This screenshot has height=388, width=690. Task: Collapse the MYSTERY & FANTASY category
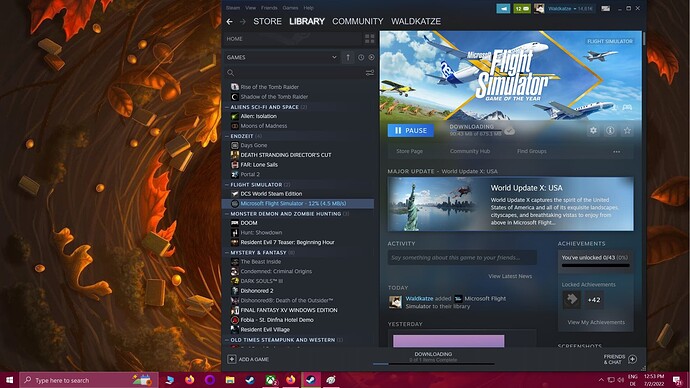(x=227, y=253)
